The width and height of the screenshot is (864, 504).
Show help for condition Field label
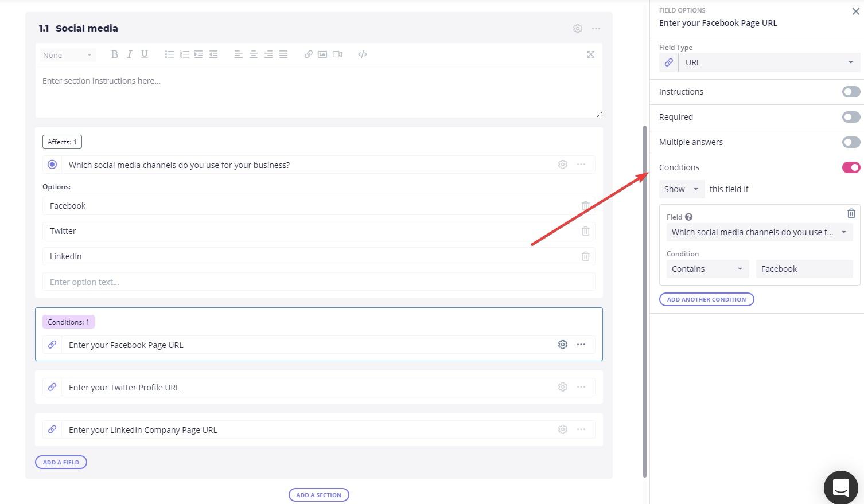(x=688, y=217)
